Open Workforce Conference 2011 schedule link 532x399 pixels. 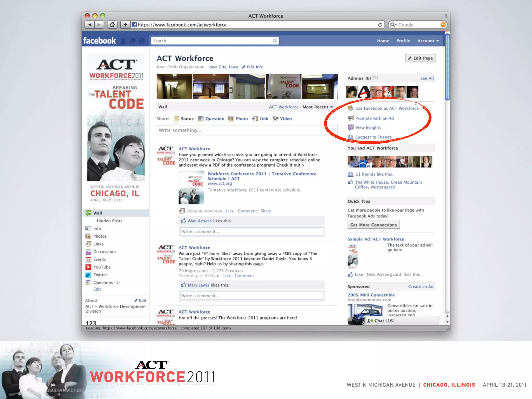262,176
